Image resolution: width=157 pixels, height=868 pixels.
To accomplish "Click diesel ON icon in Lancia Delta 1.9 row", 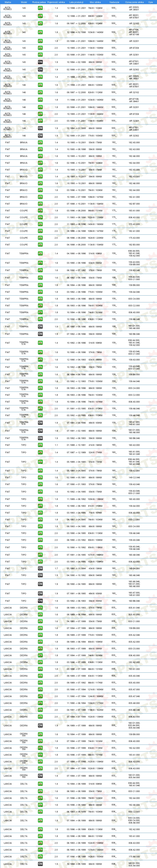I will click(x=40, y=864).
